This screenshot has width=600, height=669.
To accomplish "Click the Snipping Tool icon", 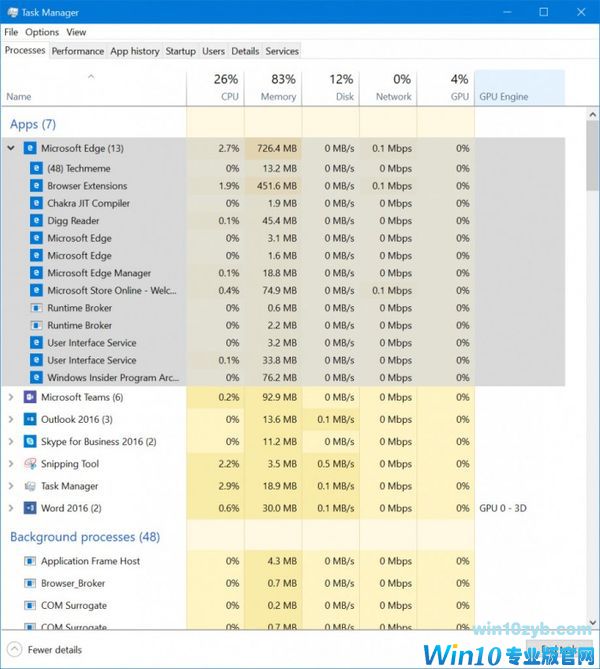I will 30,464.
